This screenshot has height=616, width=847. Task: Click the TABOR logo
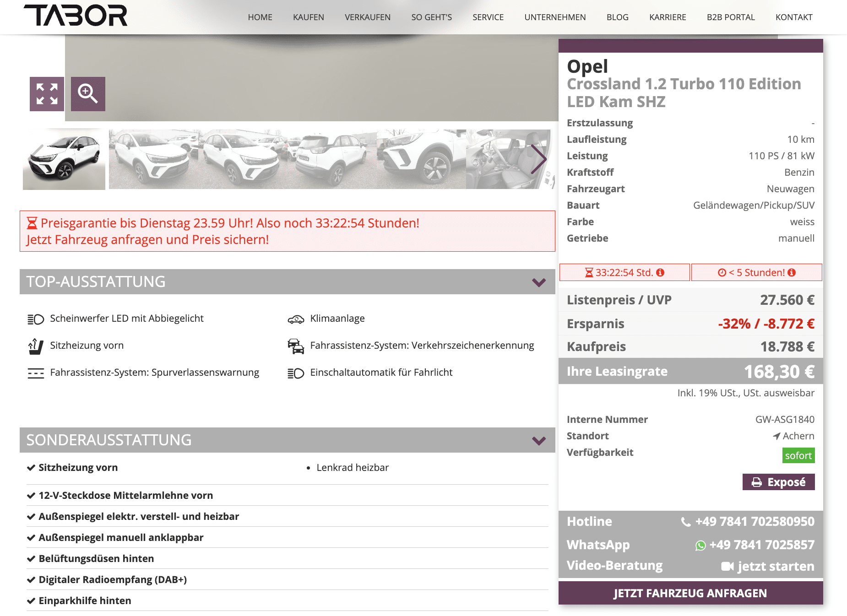click(x=76, y=16)
